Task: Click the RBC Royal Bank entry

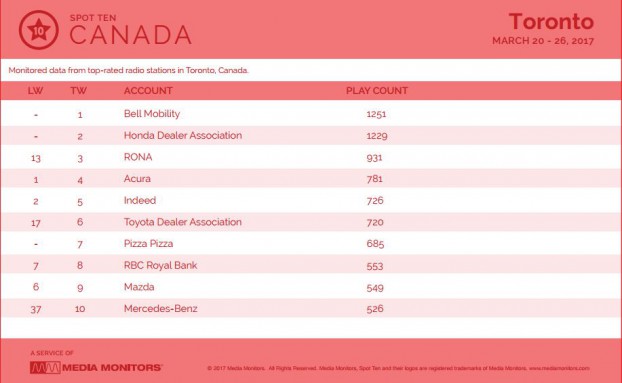Action: tap(160, 265)
